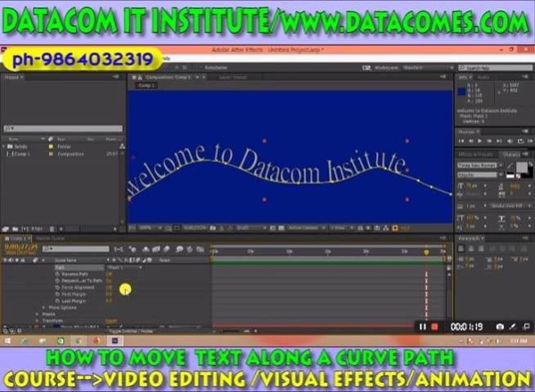This screenshot has height=392, width=535.
Task: Align paragraph text right
Action: coord(481,249)
